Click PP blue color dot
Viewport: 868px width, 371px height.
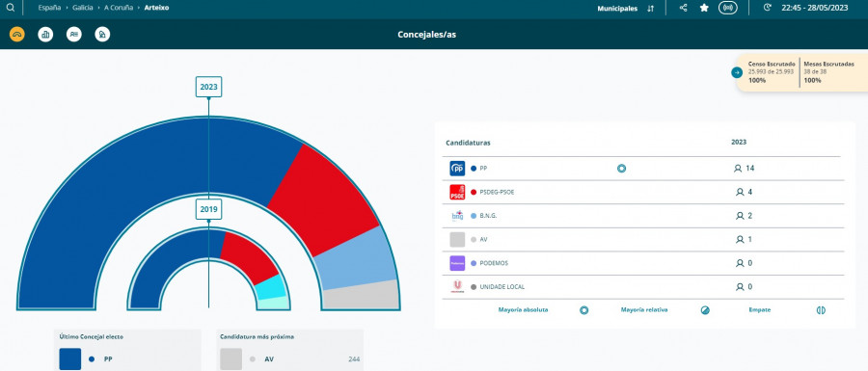[x=474, y=169]
